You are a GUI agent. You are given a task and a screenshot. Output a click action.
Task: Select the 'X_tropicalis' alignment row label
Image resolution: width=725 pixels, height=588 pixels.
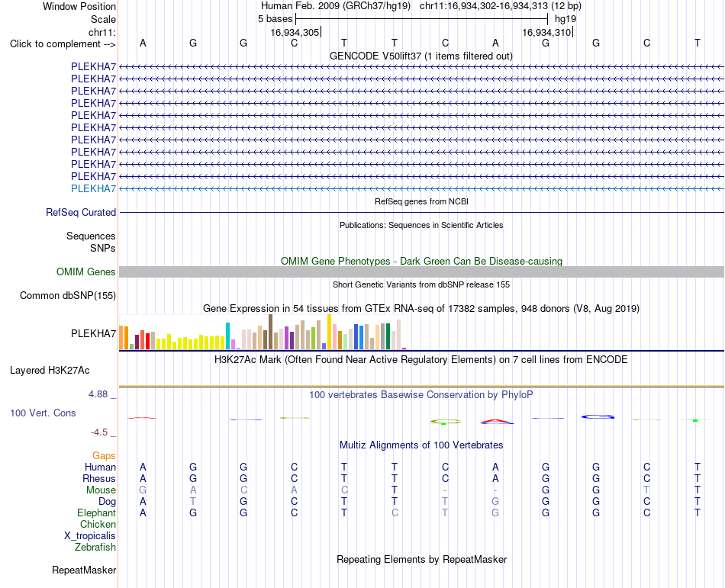coord(90,536)
